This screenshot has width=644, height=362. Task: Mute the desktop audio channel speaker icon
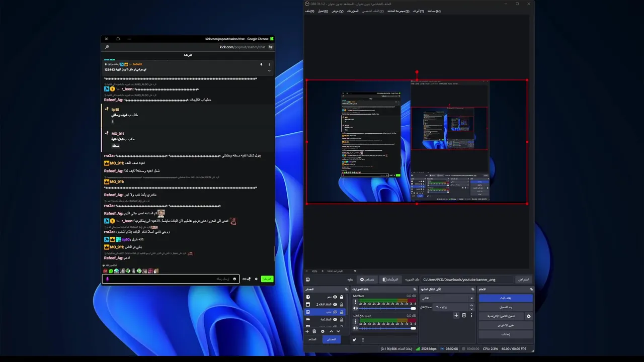(355, 328)
